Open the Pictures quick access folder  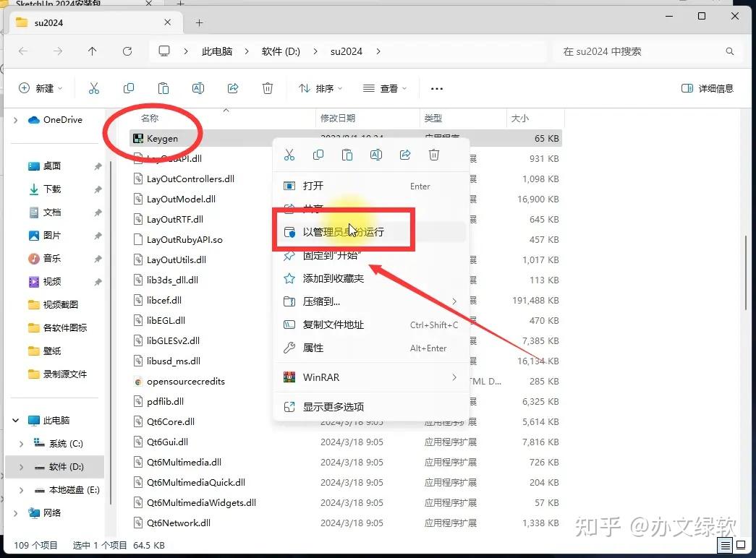[53, 235]
